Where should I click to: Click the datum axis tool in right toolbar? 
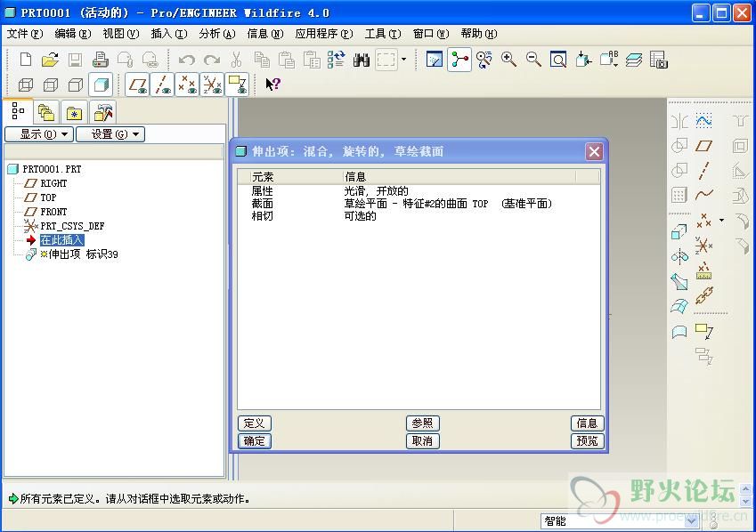[x=704, y=171]
